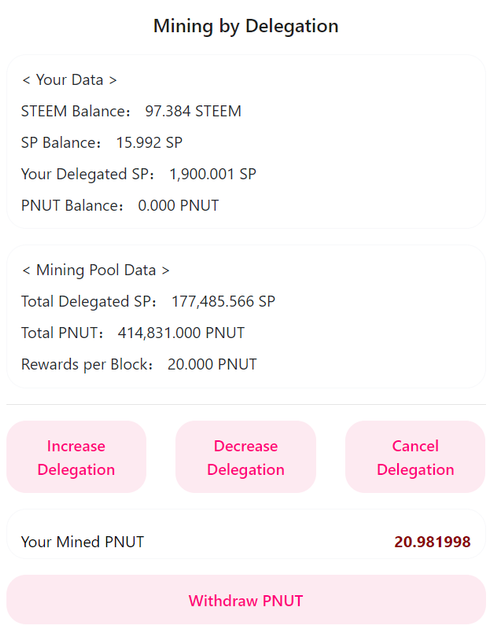Click the 414,831.000 PNUT total value
This screenshot has width=494, height=640.
[181, 333]
